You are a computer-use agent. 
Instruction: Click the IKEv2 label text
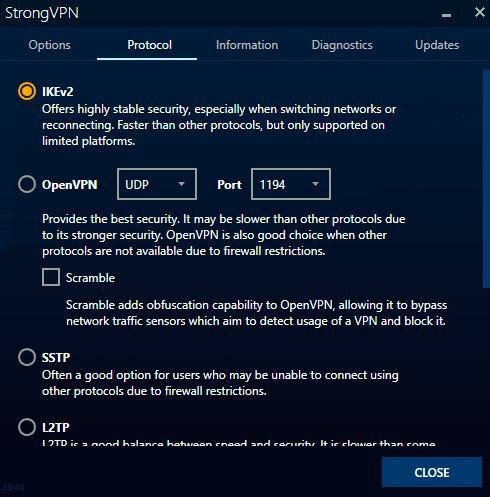coord(57,92)
